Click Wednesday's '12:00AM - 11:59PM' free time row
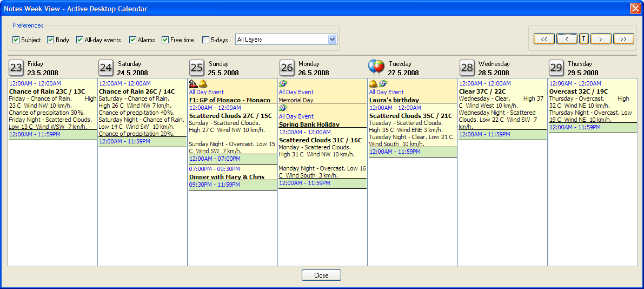 tap(502, 134)
